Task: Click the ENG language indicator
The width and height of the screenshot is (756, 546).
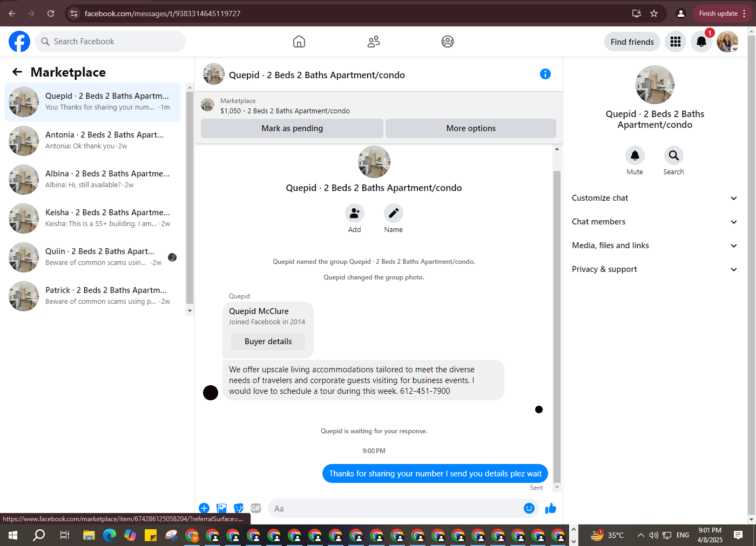Action: (x=683, y=535)
